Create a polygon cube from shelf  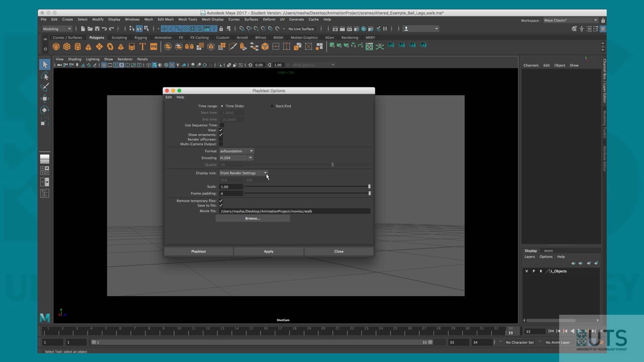coord(67,47)
